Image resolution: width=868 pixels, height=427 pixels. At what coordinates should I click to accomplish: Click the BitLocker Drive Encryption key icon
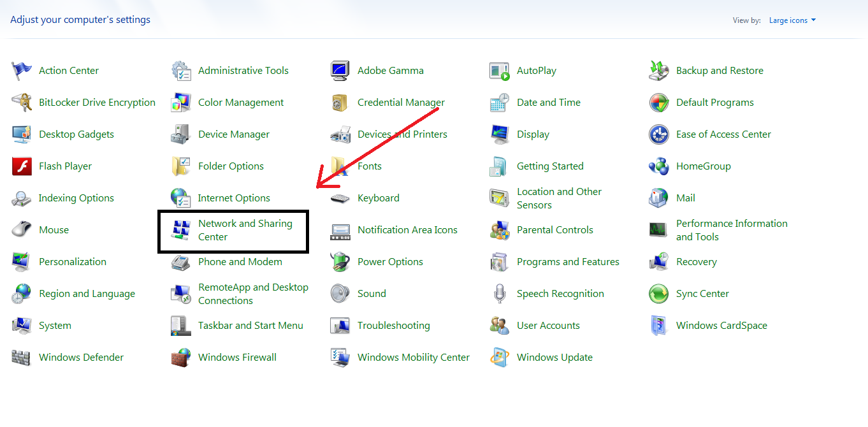(x=22, y=103)
